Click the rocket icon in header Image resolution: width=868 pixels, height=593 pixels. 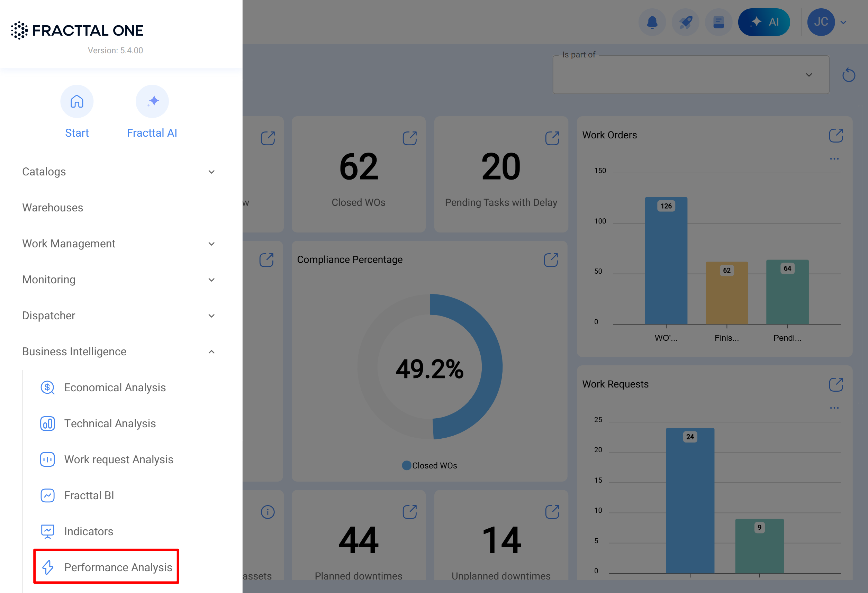(685, 22)
